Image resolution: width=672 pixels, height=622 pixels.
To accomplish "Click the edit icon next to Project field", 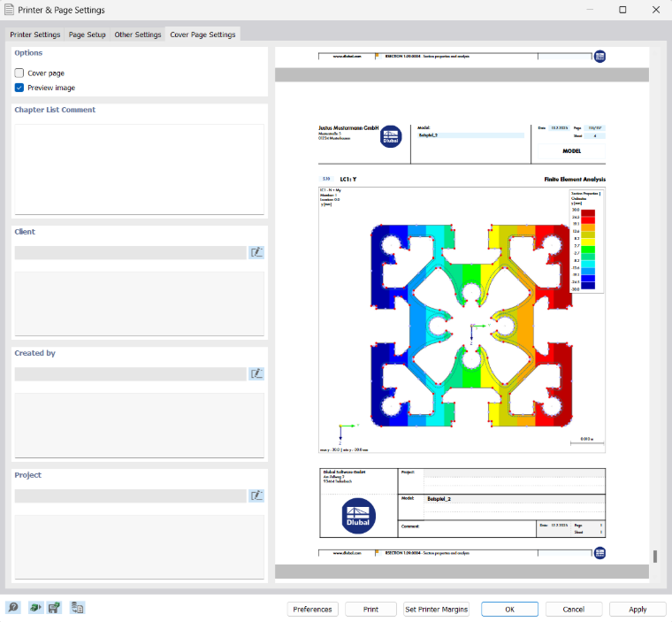I will (256, 495).
